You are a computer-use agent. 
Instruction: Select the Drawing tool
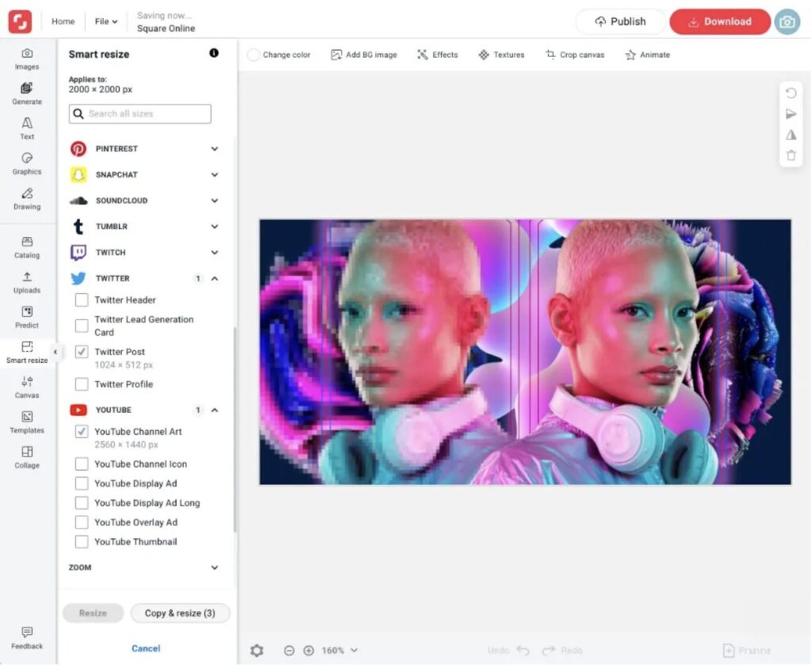(27, 198)
